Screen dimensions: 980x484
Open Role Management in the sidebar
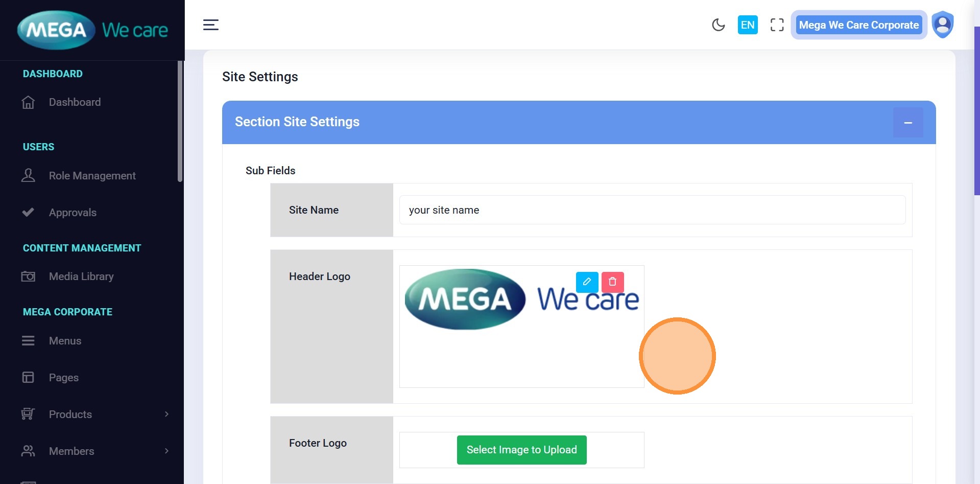click(92, 176)
